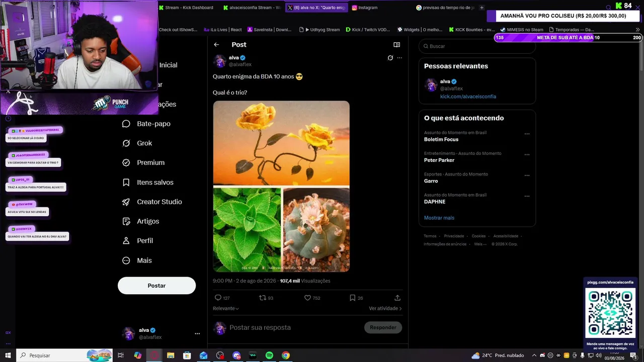Switch to alvaceisconfia Stream tab
The width and height of the screenshot is (644, 362).
tap(251, 8)
